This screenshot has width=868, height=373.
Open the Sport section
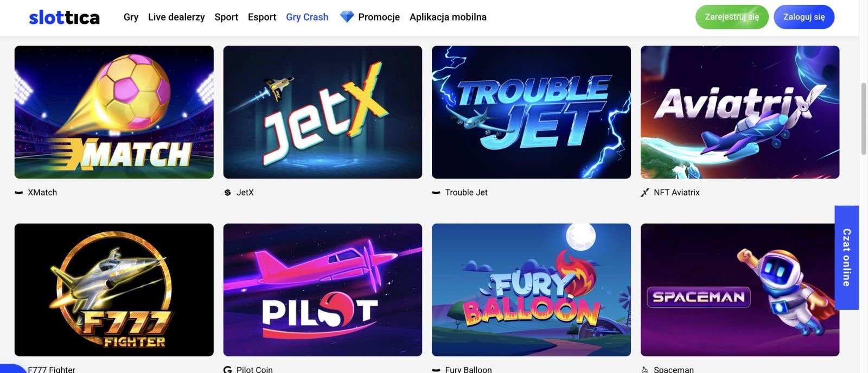[x=226, y=17]
